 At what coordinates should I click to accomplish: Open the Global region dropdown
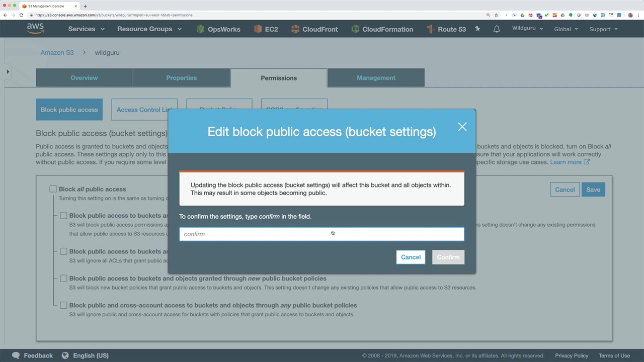coord(566,29)
